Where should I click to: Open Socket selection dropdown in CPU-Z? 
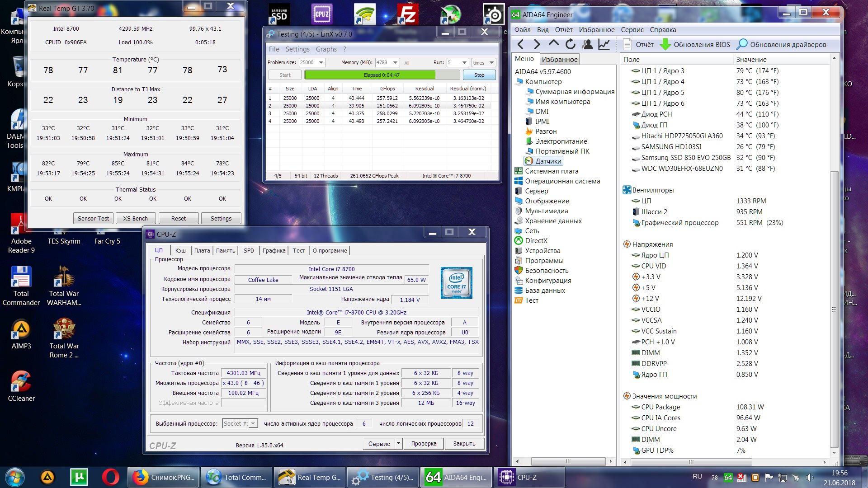click(x=253, y=424)
